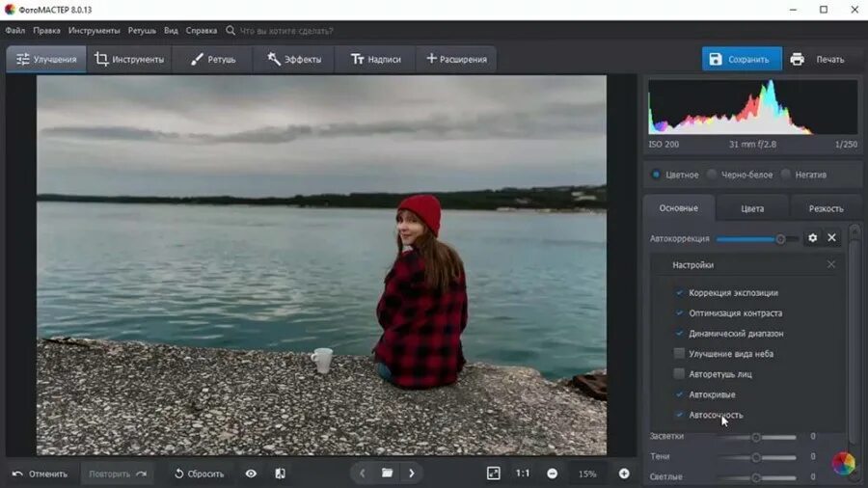Open the folder browse icon
Screen dimensions: 868x488
point(387,474)
